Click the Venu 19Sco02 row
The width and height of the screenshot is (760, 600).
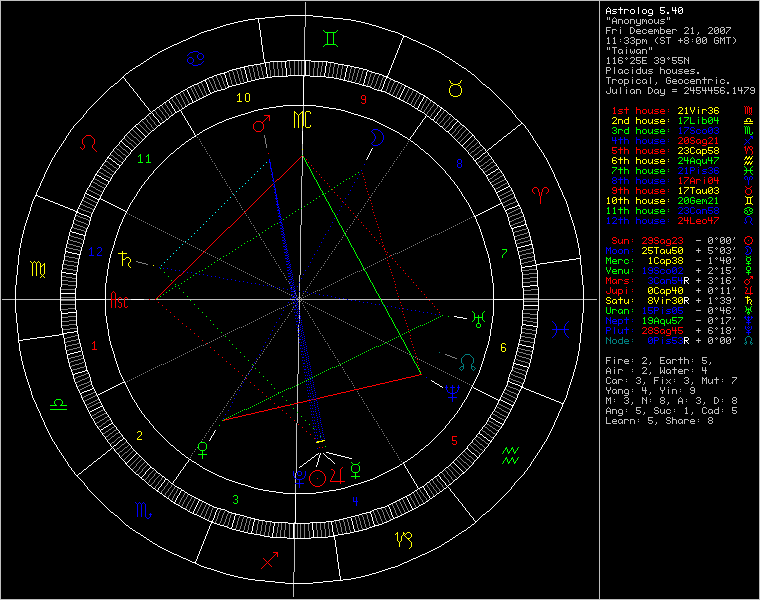680,271
